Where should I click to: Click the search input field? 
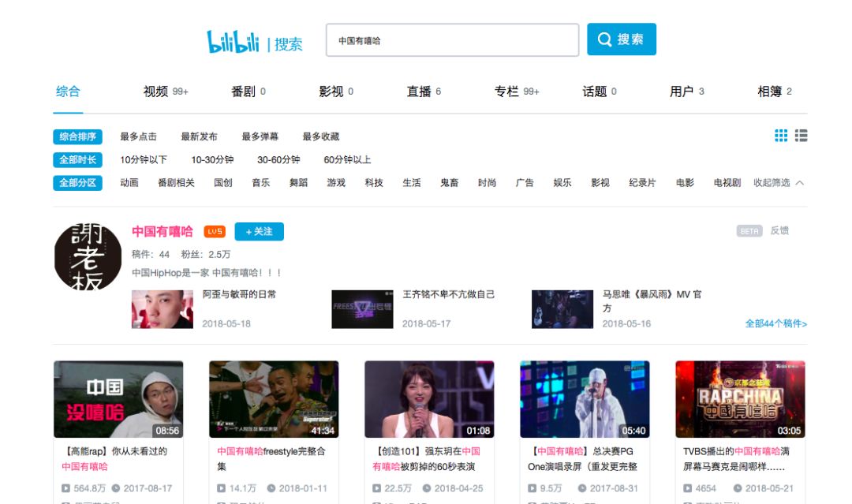pos(452,39)
